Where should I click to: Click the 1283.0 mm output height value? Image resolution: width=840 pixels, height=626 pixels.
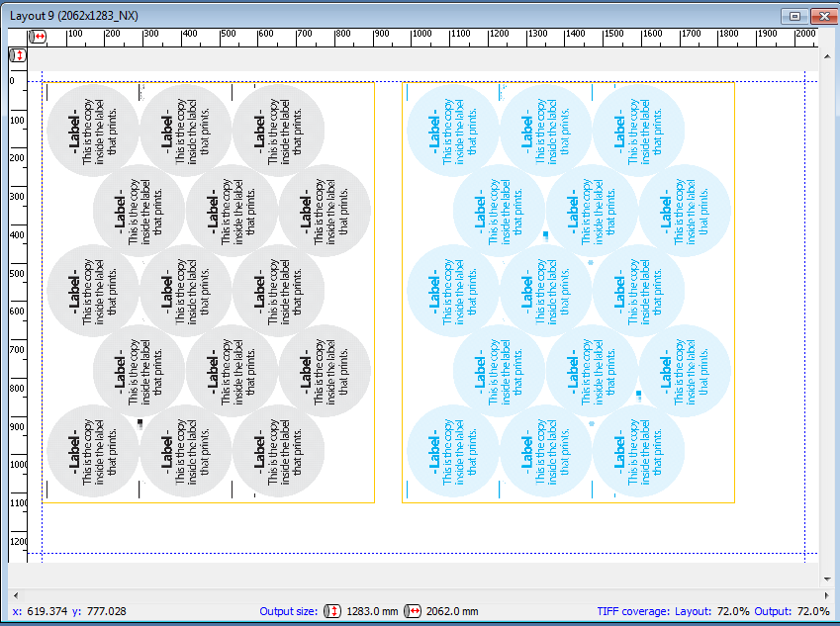[x=370, y=611]
